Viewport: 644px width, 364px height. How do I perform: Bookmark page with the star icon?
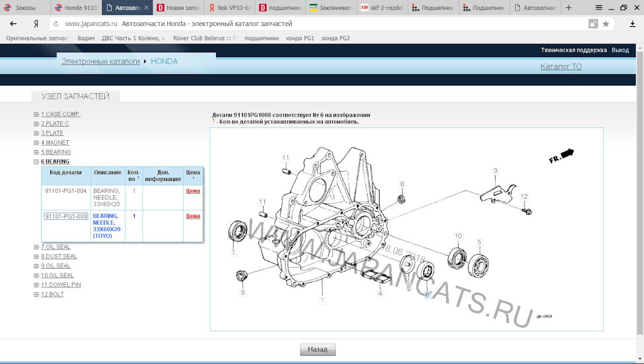[x=606, y=24]
